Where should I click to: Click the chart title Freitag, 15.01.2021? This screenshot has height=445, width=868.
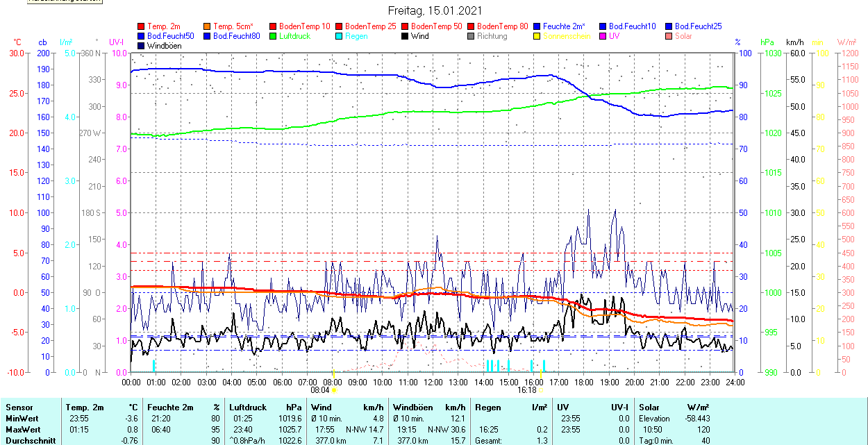435,11
